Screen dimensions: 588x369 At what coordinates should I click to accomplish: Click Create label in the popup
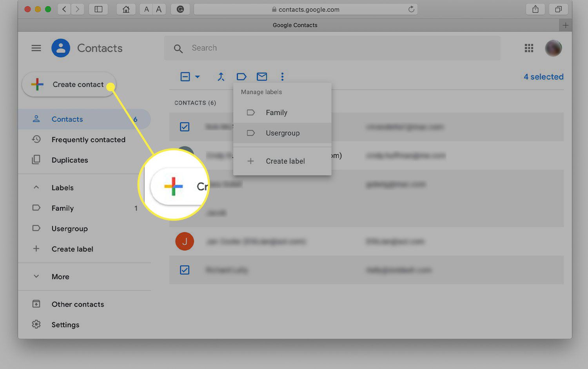click(282, 161)
